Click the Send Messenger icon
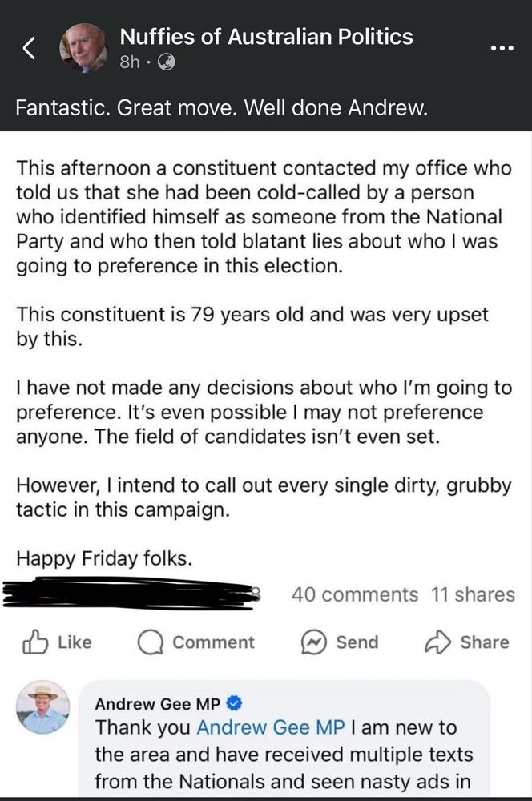This screenshot has height=801, width=532. (x=314, y=641)
